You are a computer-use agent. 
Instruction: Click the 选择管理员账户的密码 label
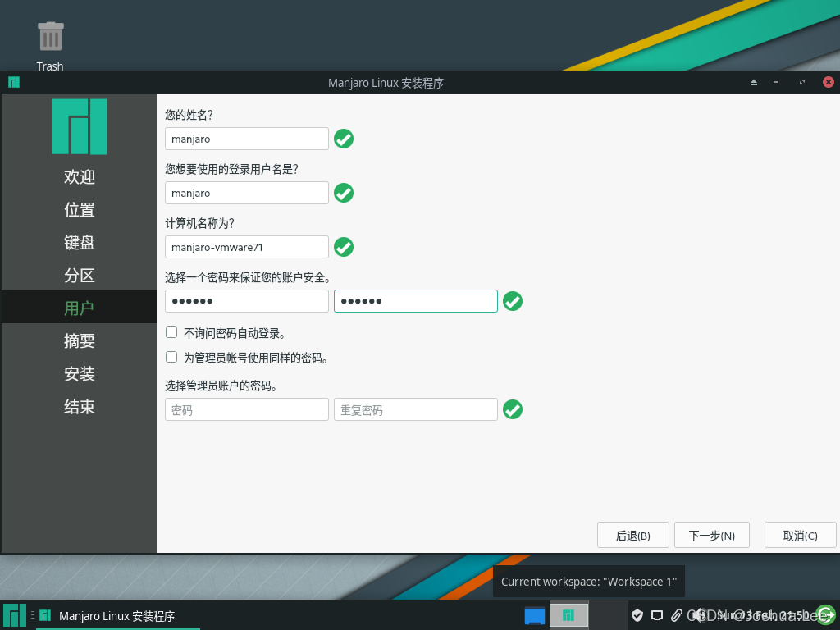click(x=221, y=386)
